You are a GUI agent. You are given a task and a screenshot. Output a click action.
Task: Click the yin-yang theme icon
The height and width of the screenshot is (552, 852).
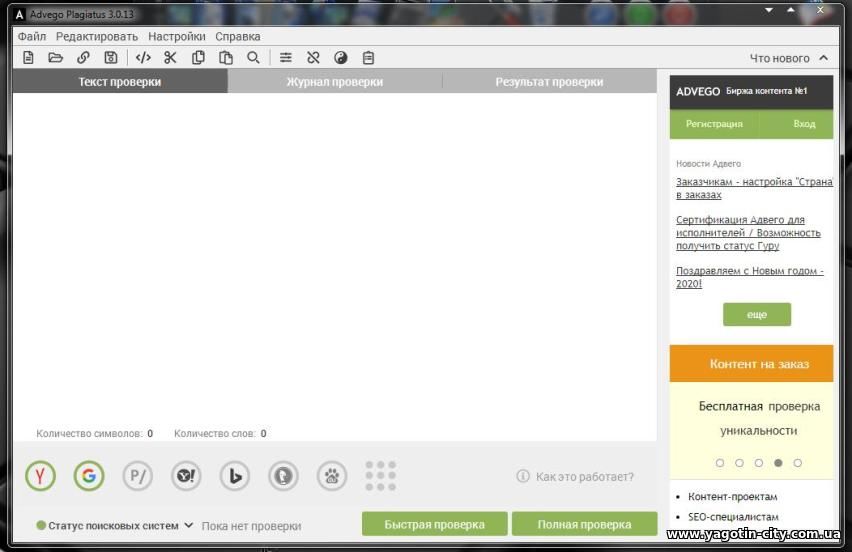click(341, 58)
